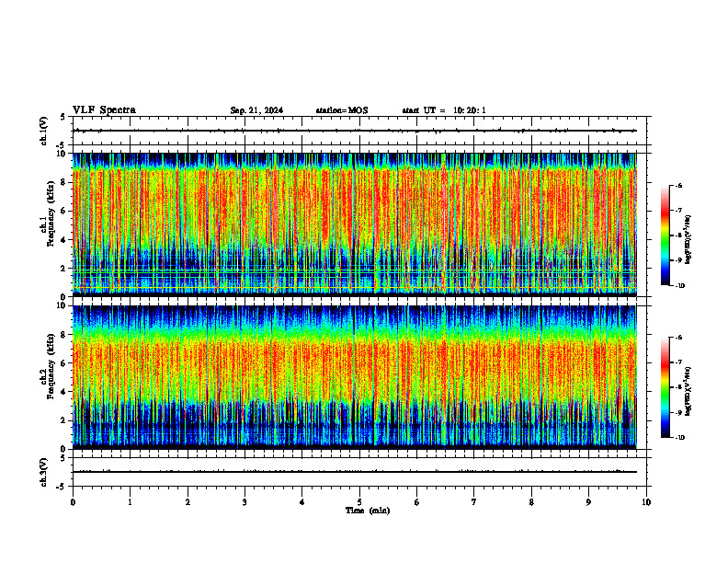Screen dimensions: 728x563
Task: Click the ch.2 frequency axis "6" tick label
Action: tap(64, 362)
